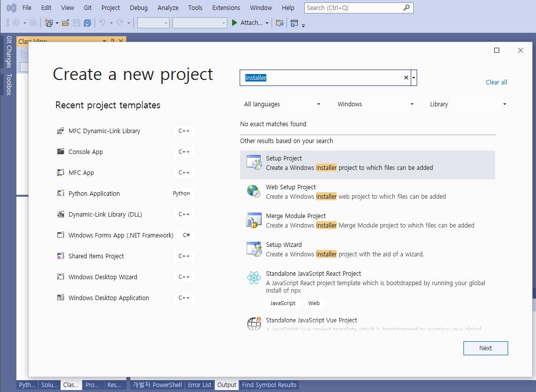536x392 pixels.
Task: Click the Save toolbar icon
Action: [77, 23]
